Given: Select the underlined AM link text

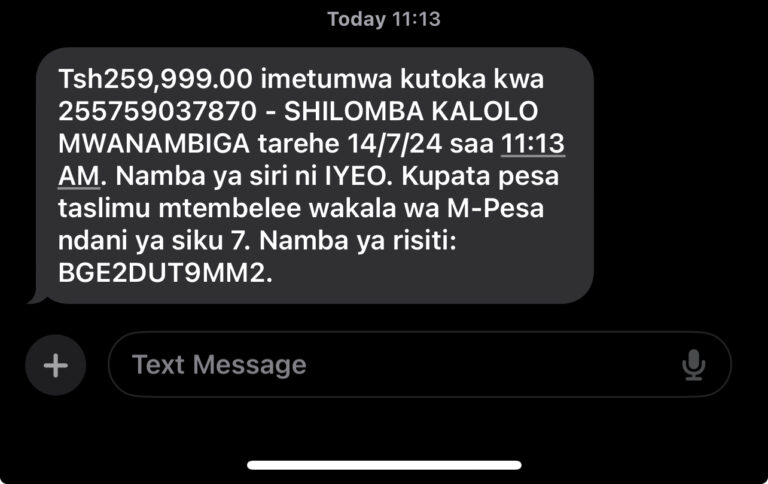Looking at the screenshot, I should (79, 176).
